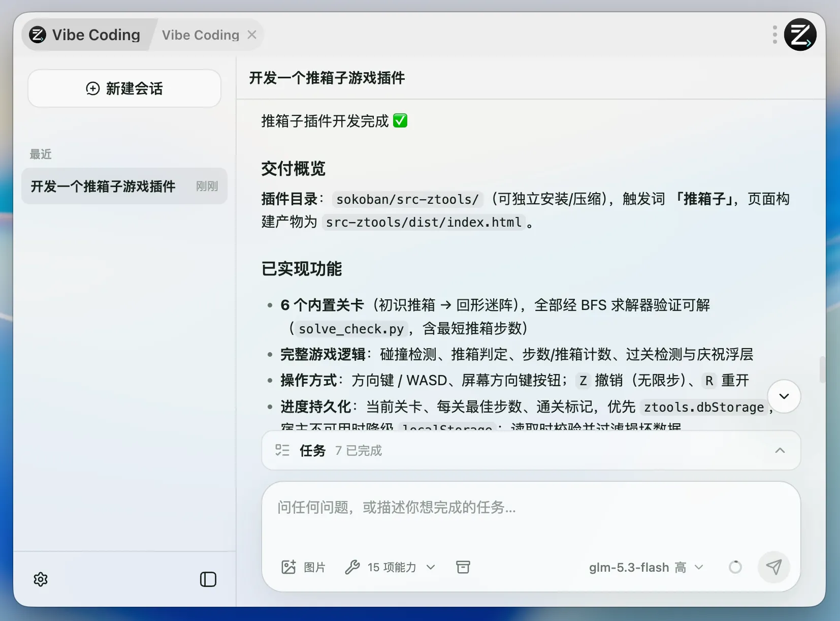
Task: Jump to bottom with the down-arrow button
Action: [x=784, y=396]
